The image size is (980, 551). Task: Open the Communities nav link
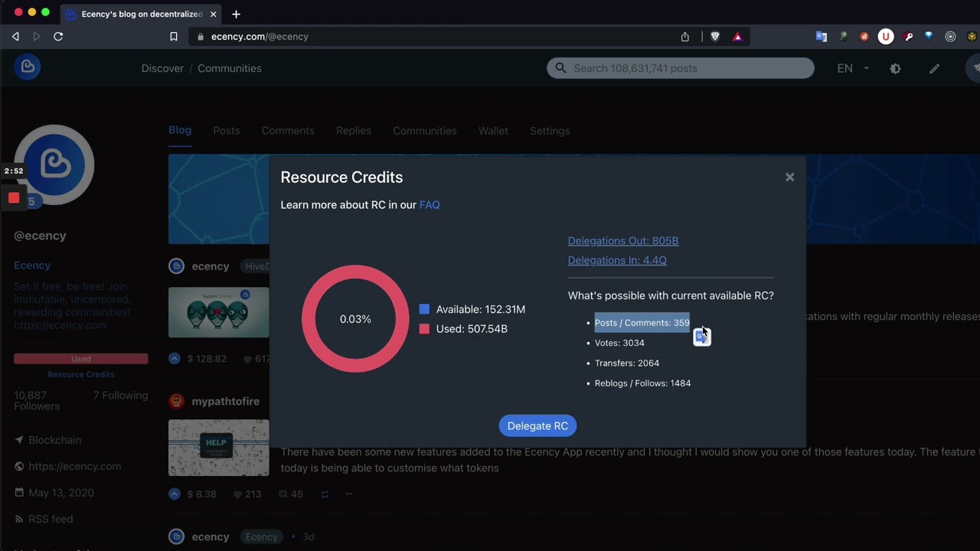tap(230, 68)
